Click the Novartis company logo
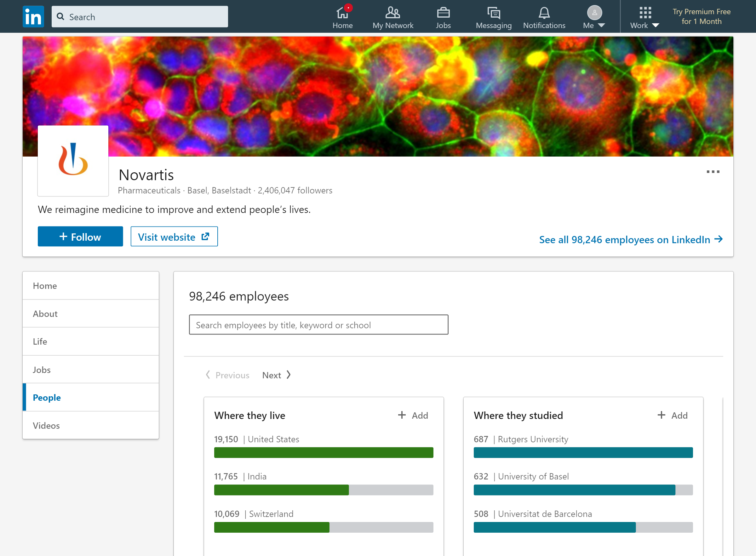Image resolution: width=756 pixels, height=556 pixels. (x=73, y=161)
